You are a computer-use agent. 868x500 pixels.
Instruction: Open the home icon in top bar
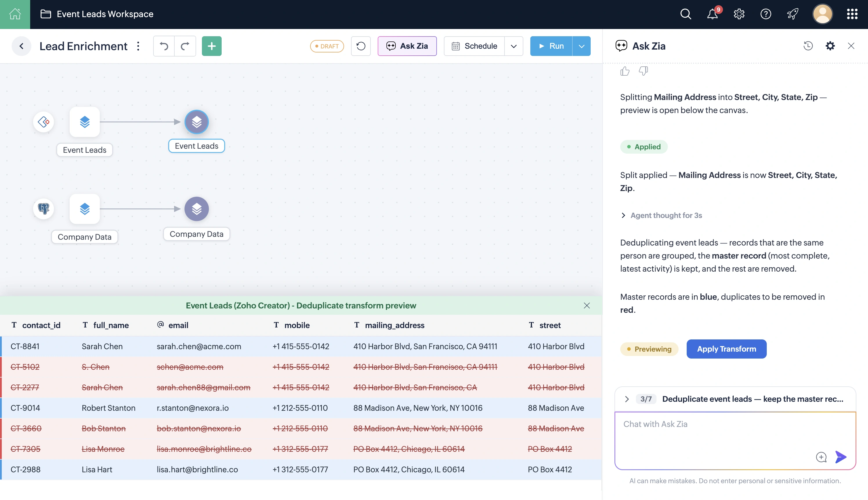15,14
